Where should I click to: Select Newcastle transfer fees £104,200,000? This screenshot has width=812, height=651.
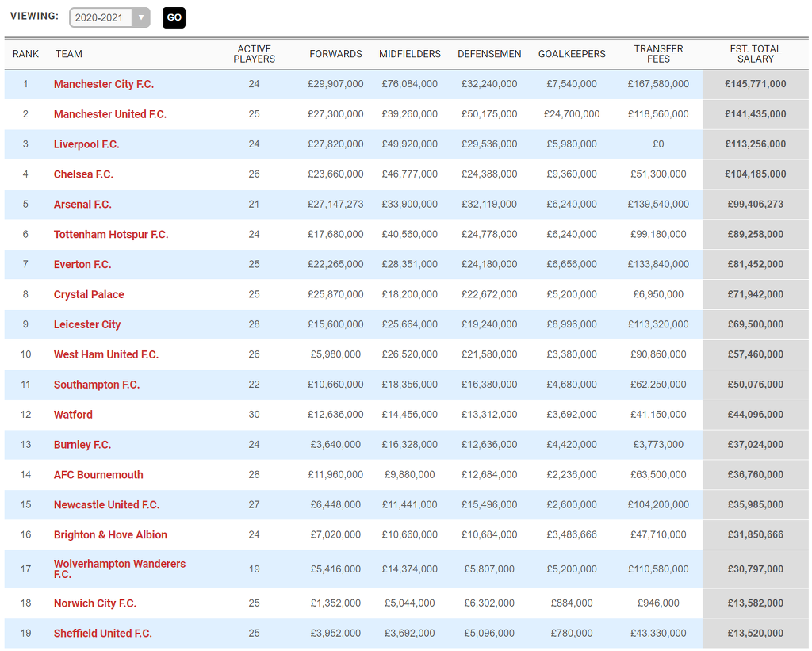pos(658,504)
